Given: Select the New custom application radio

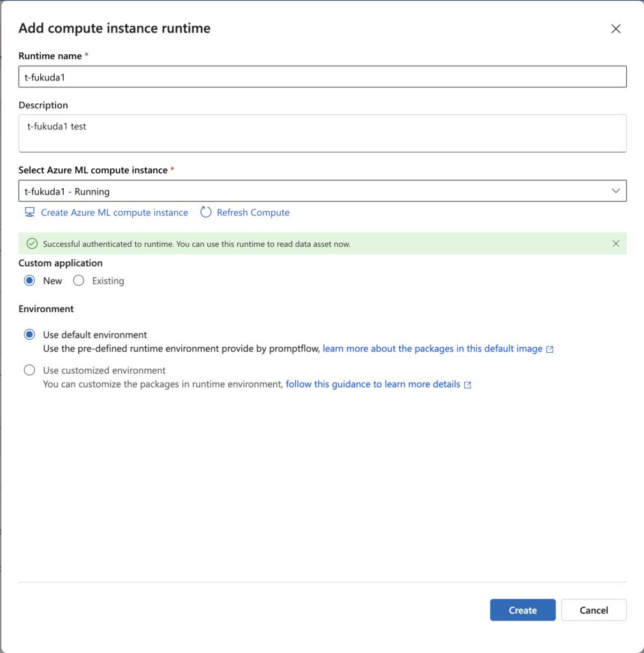Looking at the screenshot, I should (x=29, y=281).
